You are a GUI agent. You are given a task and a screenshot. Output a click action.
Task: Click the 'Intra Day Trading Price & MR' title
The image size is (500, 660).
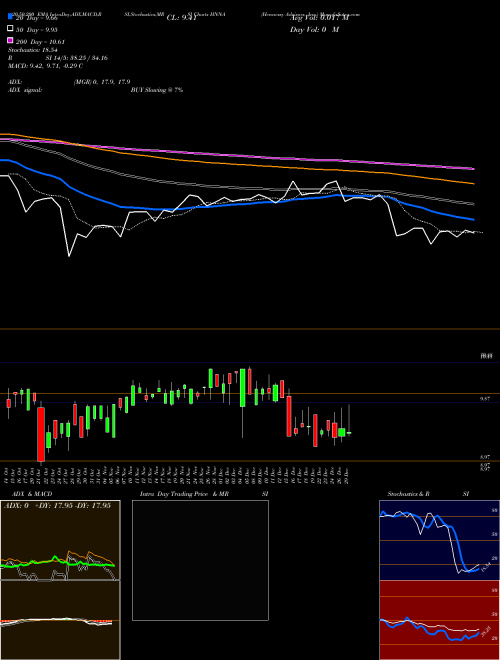click(184, 494)
